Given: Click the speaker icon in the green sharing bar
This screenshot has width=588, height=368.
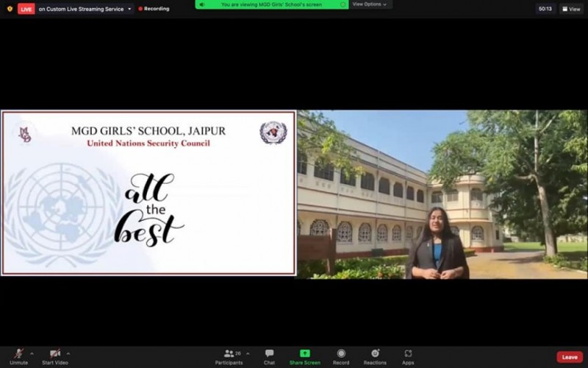Looking at the screenshot, I should point(202,4).
